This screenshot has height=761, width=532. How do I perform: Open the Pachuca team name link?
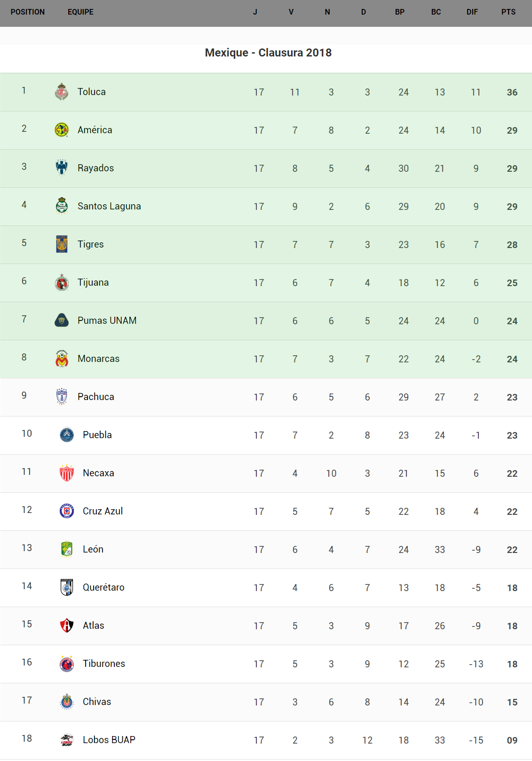[96, 397]
